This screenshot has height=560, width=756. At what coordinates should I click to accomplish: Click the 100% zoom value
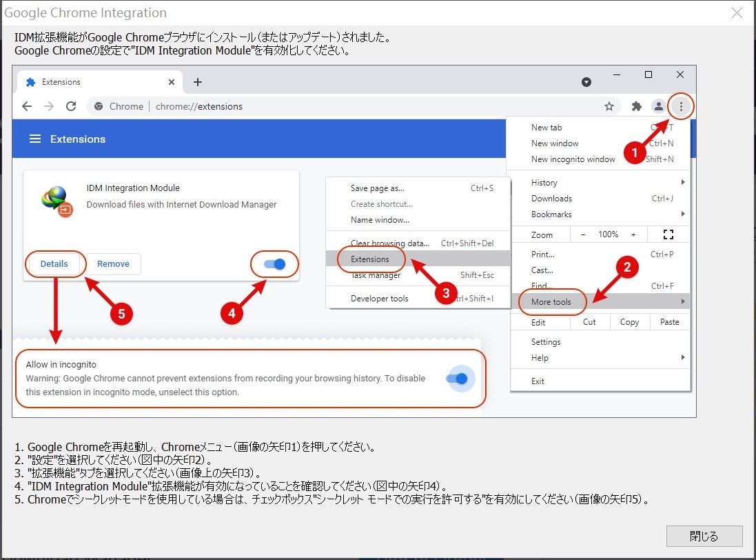click(x=608, y=234)
